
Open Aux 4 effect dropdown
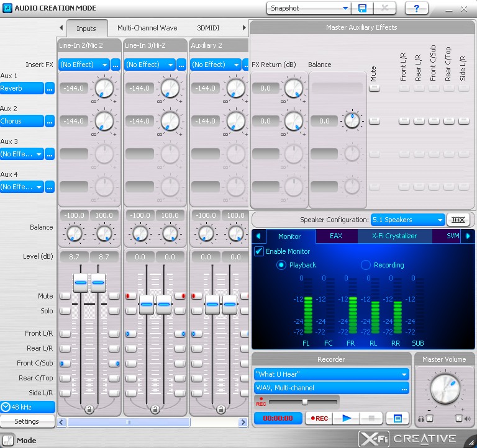(22, 187)
